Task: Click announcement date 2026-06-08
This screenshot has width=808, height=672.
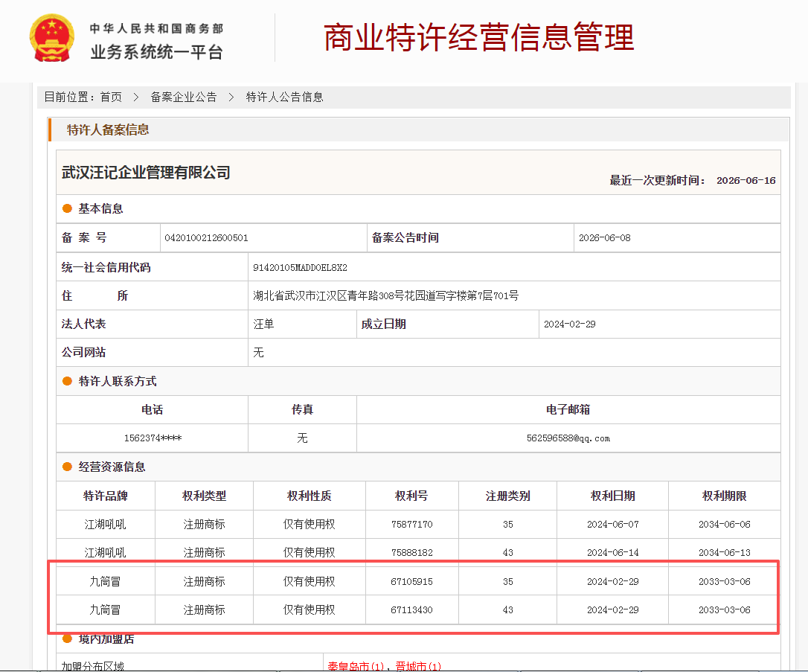Action: (604, 237)
